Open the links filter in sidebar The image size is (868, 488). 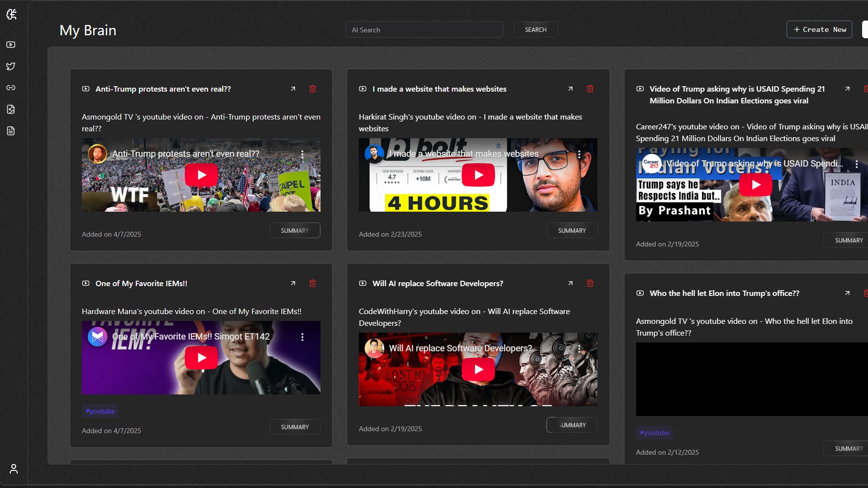click(x=11, y=88)
